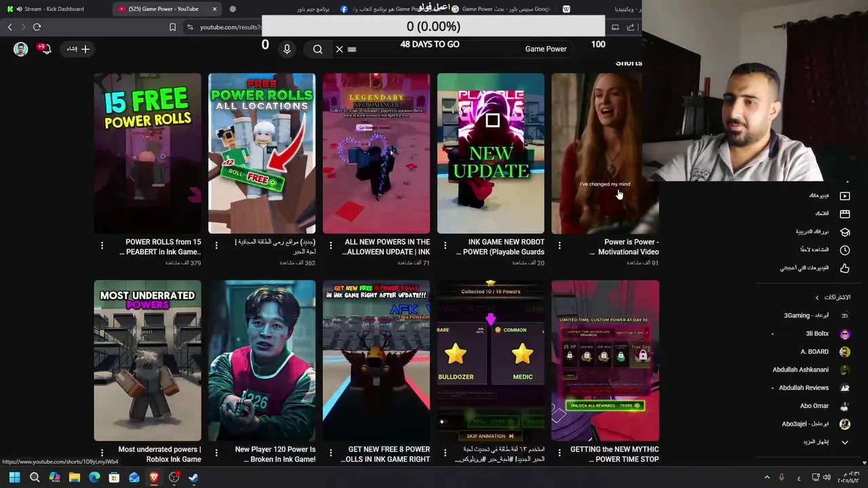This screenshot has height=488, width=868.
Task: Click title New Player 120 Power Is Broken
Action: coord(275,454)
